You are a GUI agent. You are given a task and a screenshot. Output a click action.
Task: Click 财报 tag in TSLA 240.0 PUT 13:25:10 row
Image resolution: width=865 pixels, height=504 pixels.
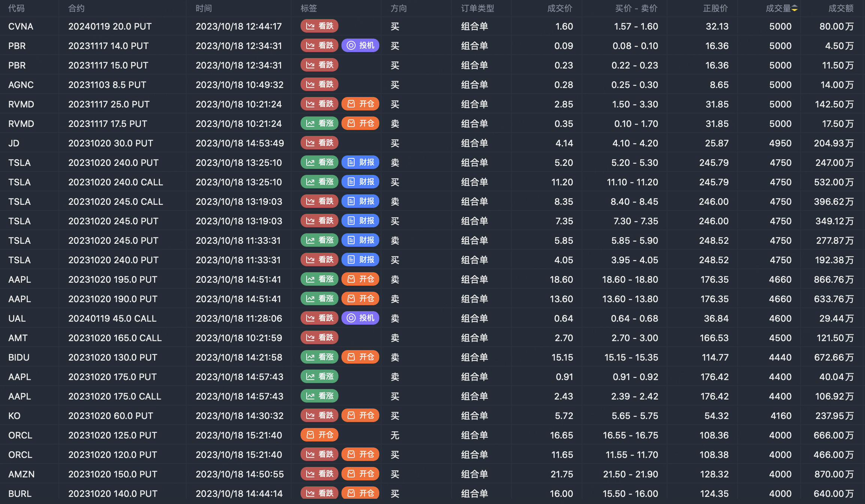[x=360, y=162]
